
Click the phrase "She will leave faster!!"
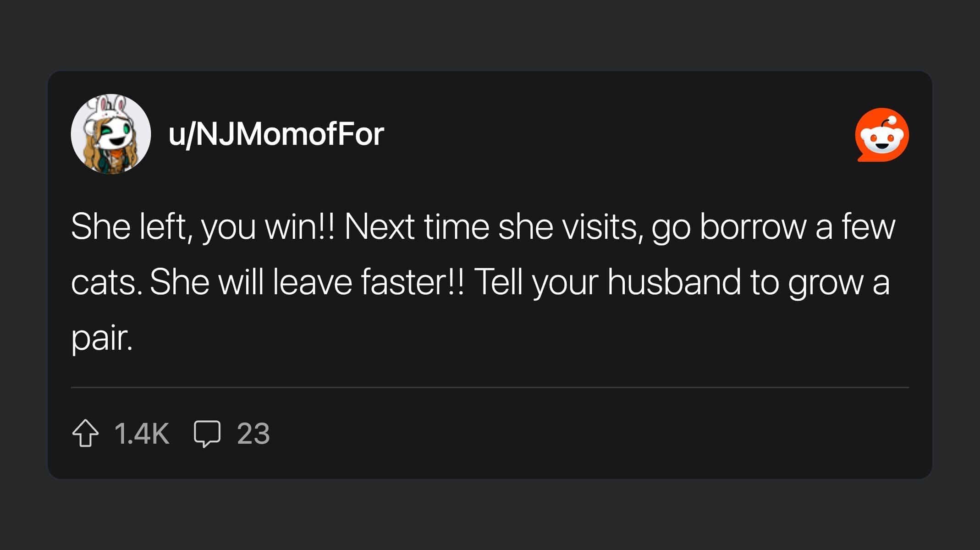tap(307, 282)
